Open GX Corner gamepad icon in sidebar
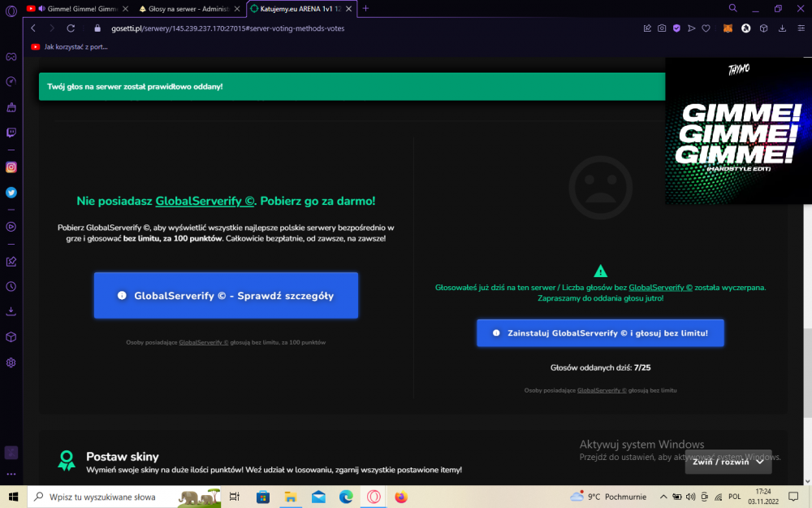The image size is (812, 508). tap(11, 57)
